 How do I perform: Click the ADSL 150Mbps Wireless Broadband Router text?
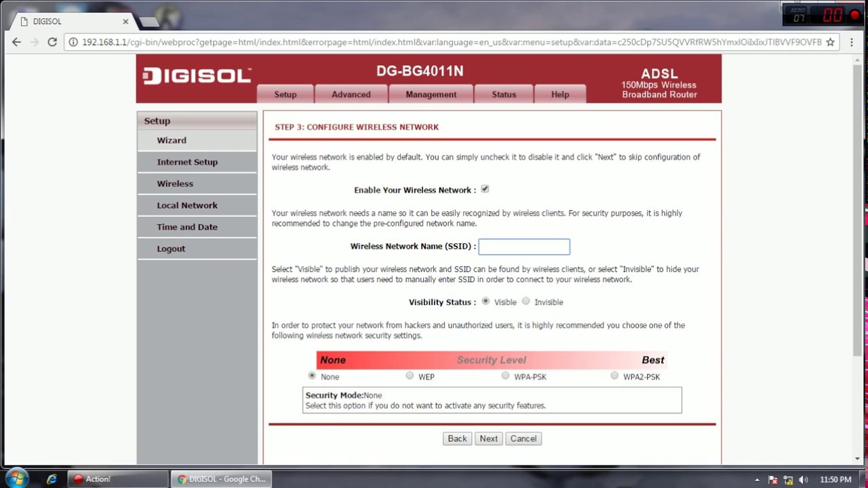[x=659, y=83]
